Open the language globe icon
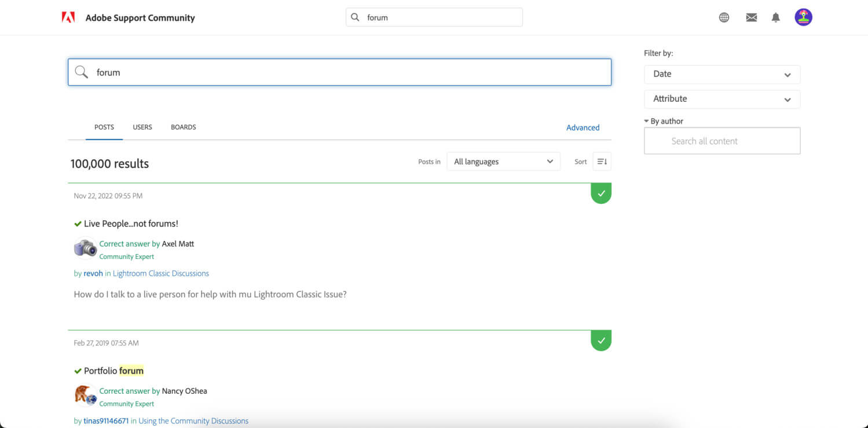 tap(724, 17)
